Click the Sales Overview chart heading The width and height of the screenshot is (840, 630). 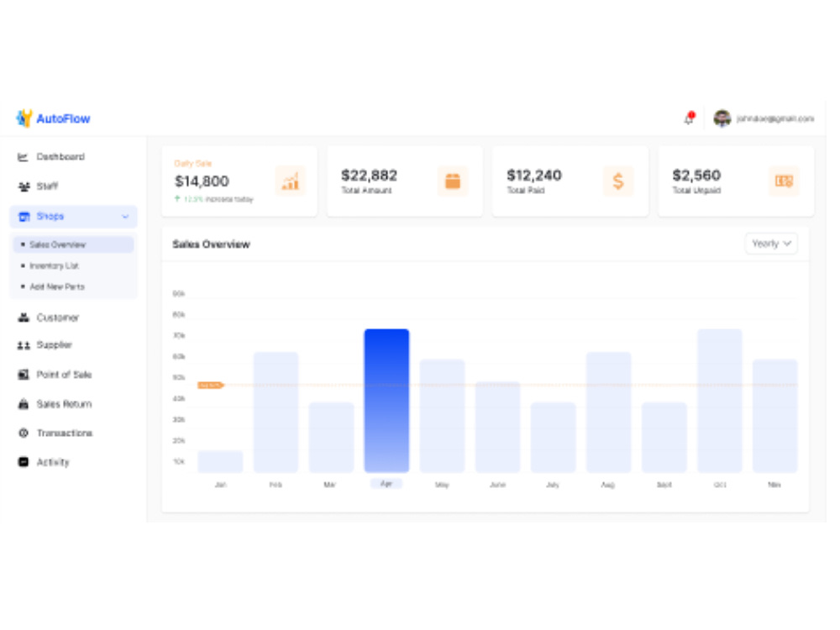[x=211, y=244]
